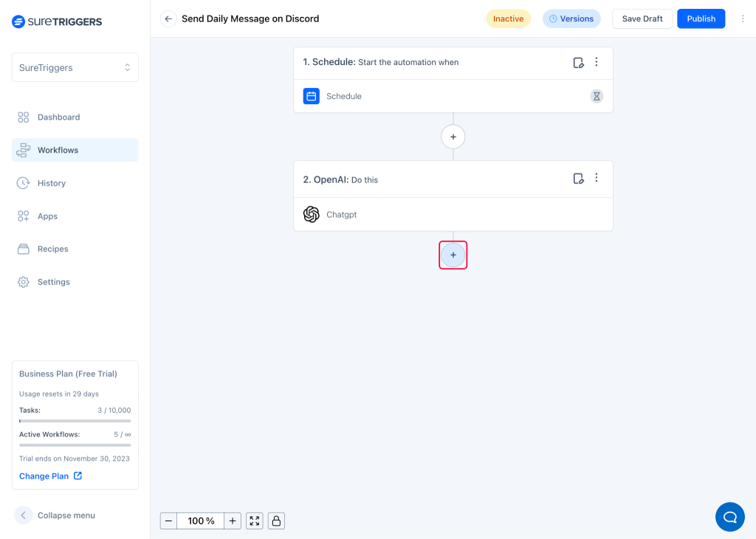Open three-dot menu on Schedule step
This screenshot has width=756, height=539.
(597, 63)
